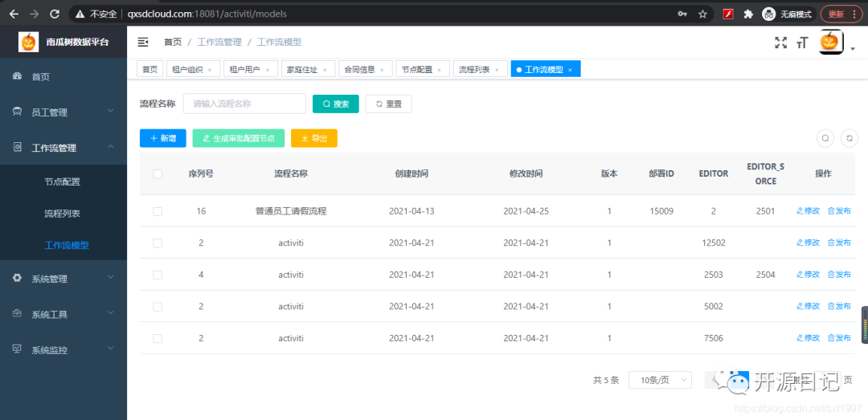Screen dimensions: 868x420
Task: Switch to the 租户组织 tab
Action: point(193,69)
